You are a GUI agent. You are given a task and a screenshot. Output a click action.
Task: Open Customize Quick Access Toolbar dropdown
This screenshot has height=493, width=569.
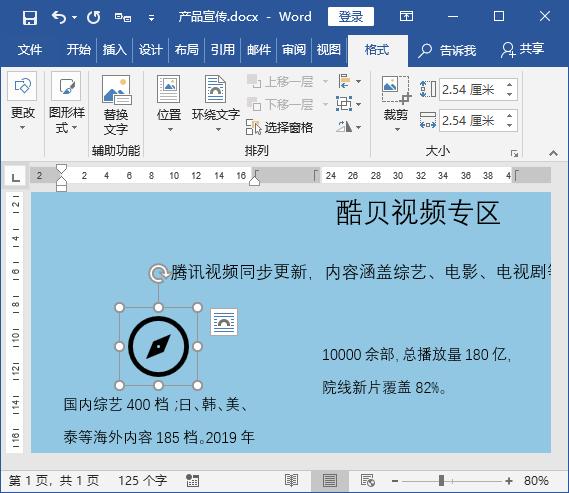tap(152, 17)
